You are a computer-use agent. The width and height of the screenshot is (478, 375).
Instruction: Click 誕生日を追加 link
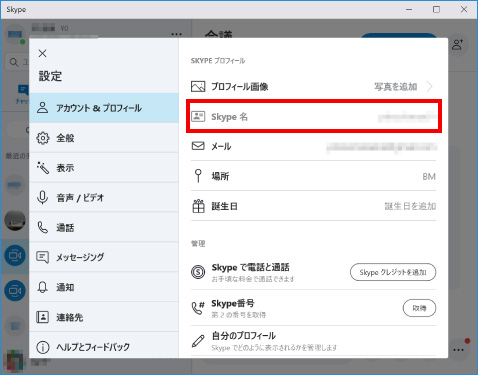click(x=410, y=206)
